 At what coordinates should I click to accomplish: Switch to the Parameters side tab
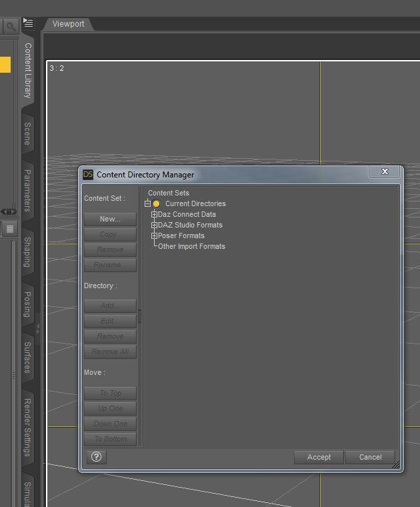[x=28, y=191]
